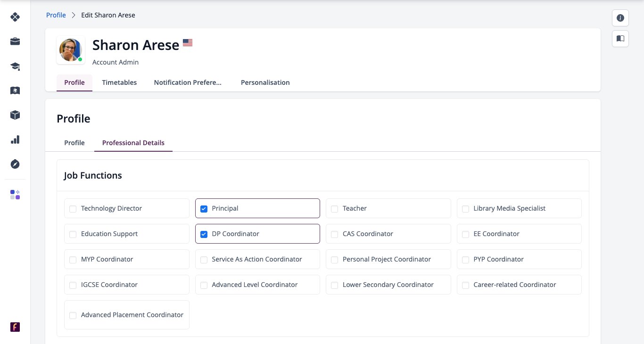The image size is (644, 344).
Task: Click the purple apps sparkle icon
Action: point(15,195)
